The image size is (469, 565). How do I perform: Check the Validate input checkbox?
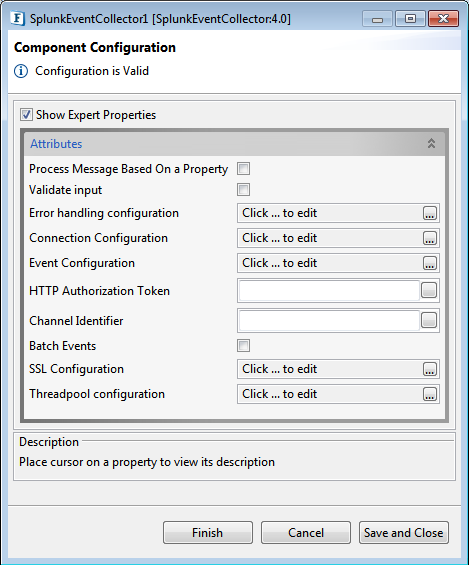(x=244, y=190)
